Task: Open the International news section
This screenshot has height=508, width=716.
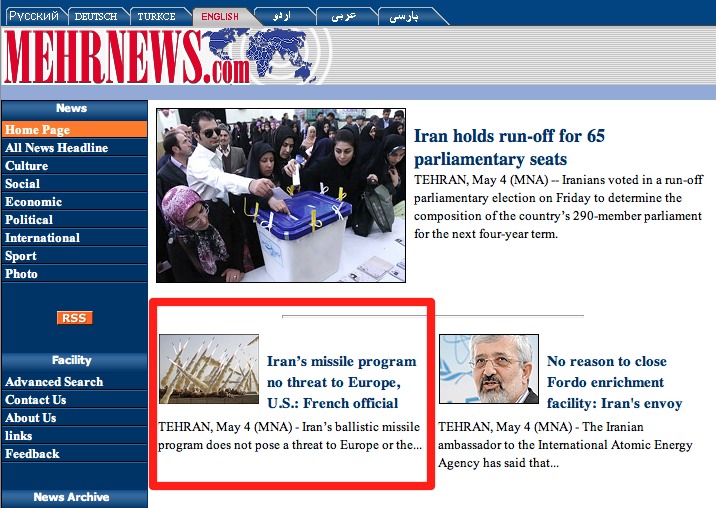Action: [74, 238]
